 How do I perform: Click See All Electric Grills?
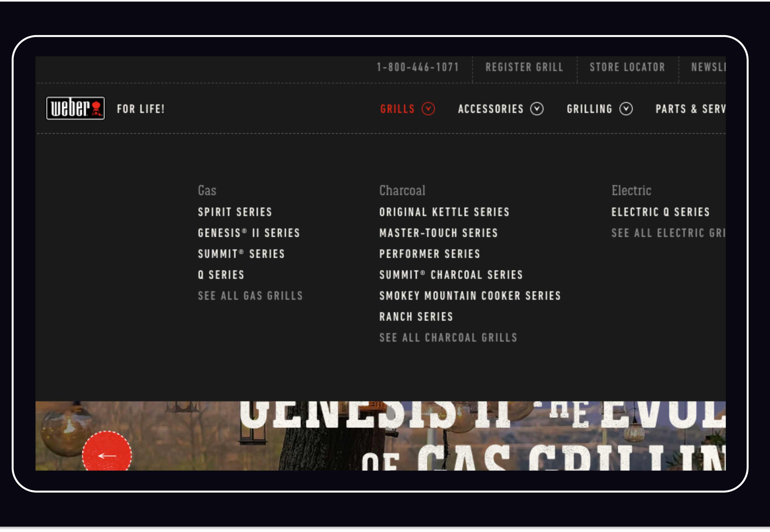pyautogui.click(x=669, y=233)
